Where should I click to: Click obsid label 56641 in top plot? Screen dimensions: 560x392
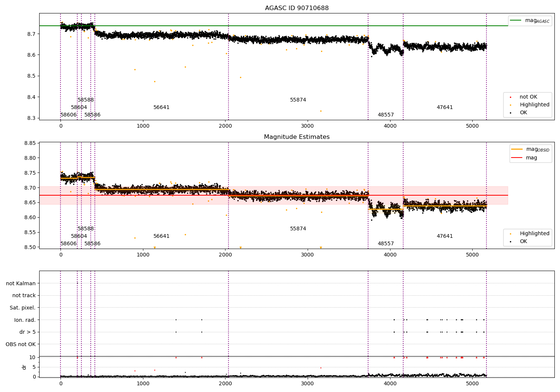pos(162,108)
